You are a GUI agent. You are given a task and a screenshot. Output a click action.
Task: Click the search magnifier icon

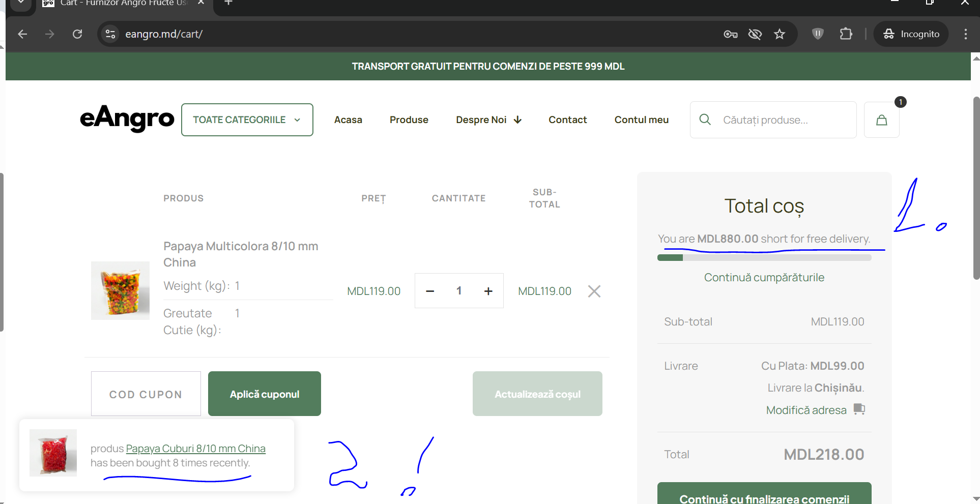click(x=705, y=120)
